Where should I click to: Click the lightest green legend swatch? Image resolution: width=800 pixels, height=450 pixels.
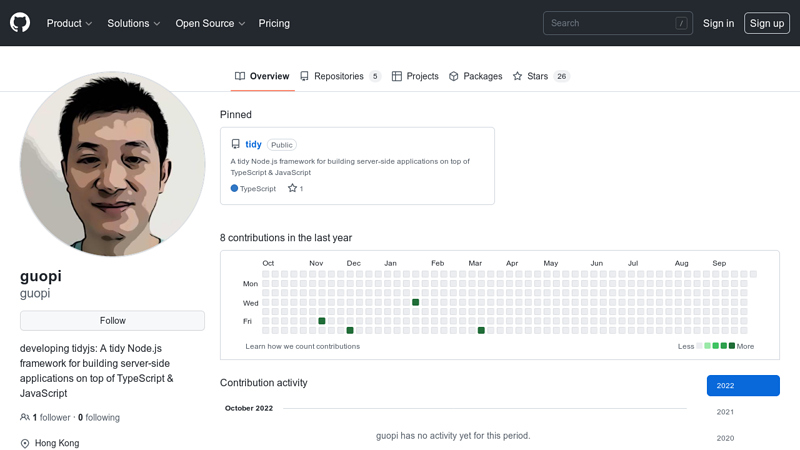707,346
